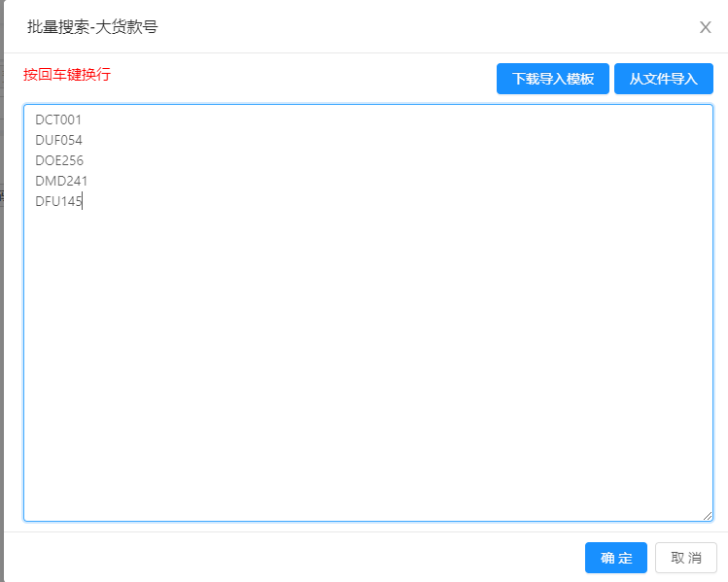Click the 下载导入模板 button
Viewport: 728px width, 582px height.
pos(553,79)
